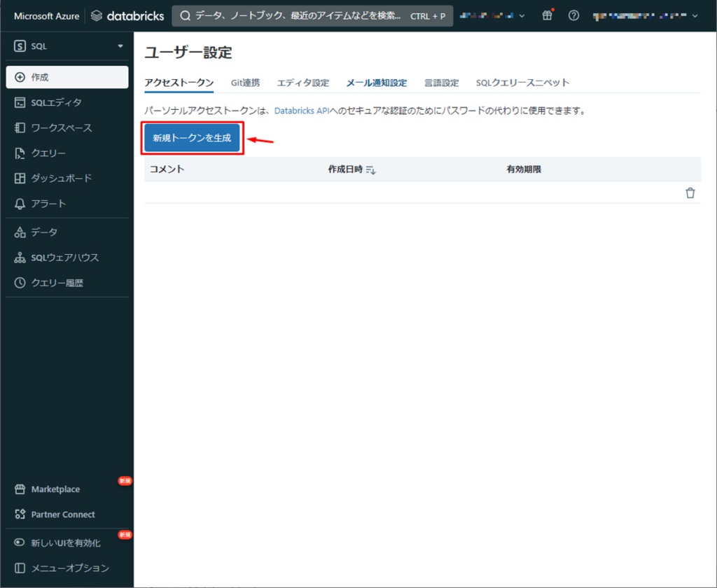Screen dimensions: 717x588
Task: Click the gift box icon in header
Action: coord(548,15)
